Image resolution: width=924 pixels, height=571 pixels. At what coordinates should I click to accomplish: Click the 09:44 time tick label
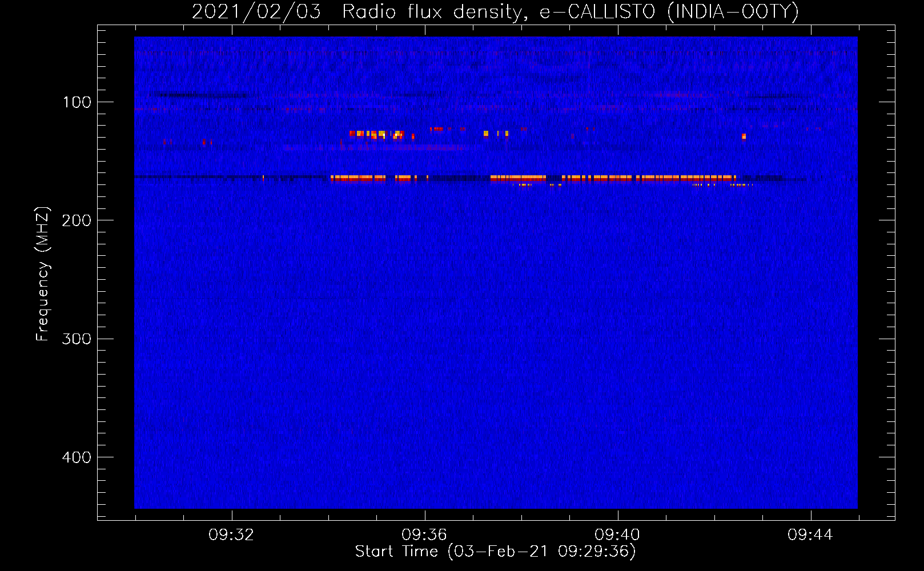(x=810, y=535)
